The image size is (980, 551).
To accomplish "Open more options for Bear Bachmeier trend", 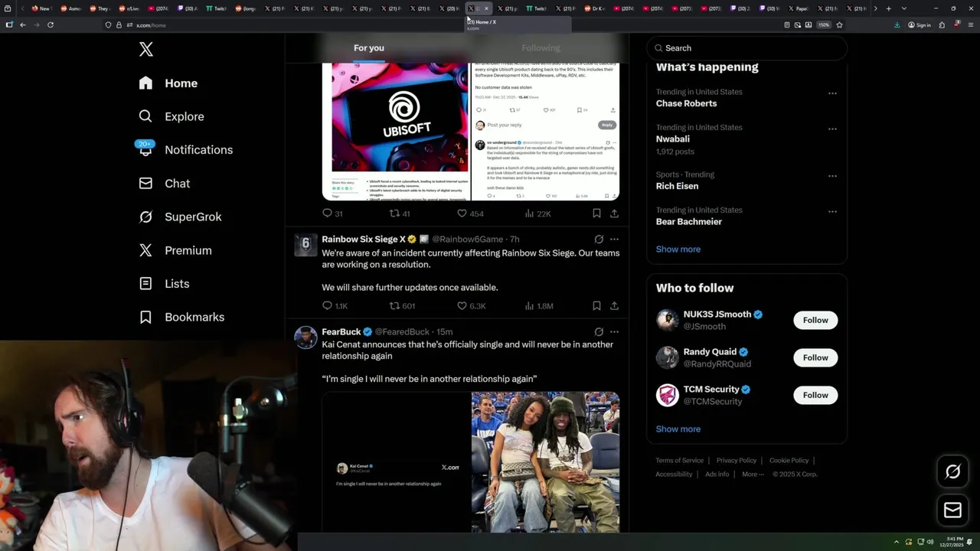I will click(x=832, y=211).
